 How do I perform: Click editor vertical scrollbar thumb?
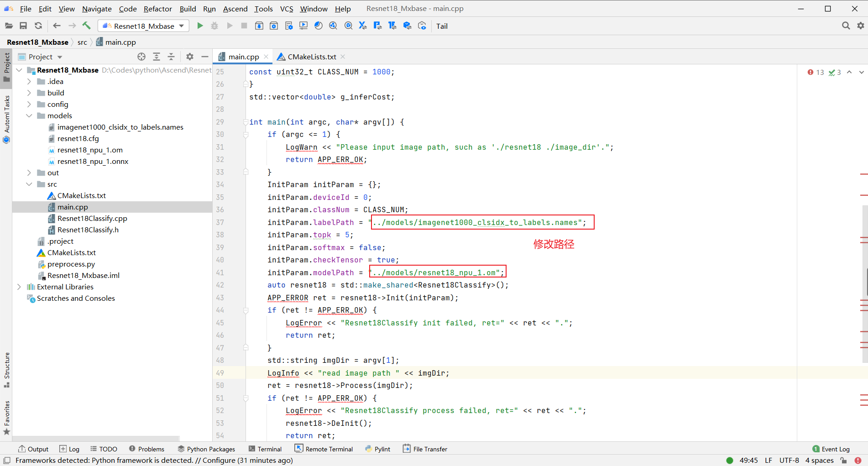866,283
